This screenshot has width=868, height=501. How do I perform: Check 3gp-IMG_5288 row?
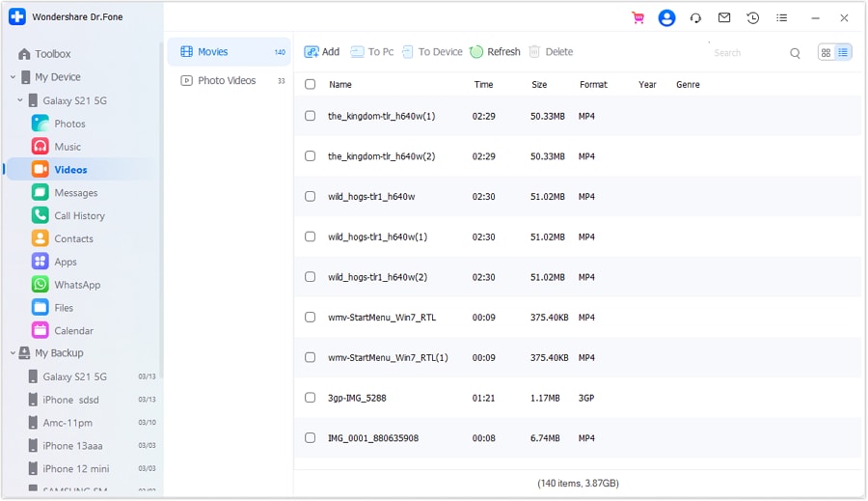tap(310, 398)
